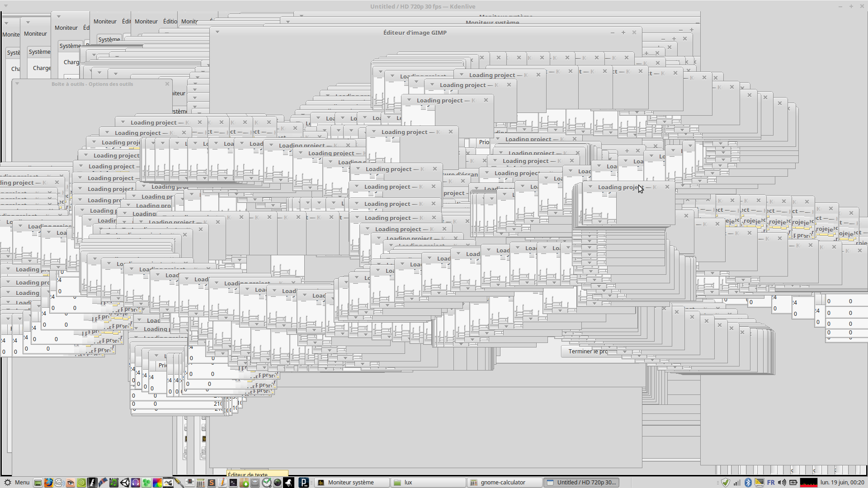The height and width of the screenshot is (488, 868).
Task: Open the terminal launcher icon
Action: tap(233, 483)
